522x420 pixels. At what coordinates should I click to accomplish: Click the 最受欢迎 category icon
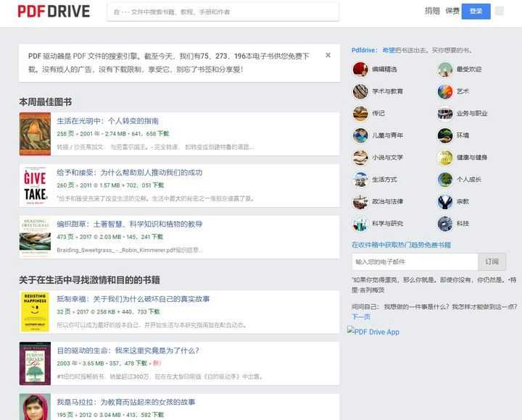click(444, 70)
